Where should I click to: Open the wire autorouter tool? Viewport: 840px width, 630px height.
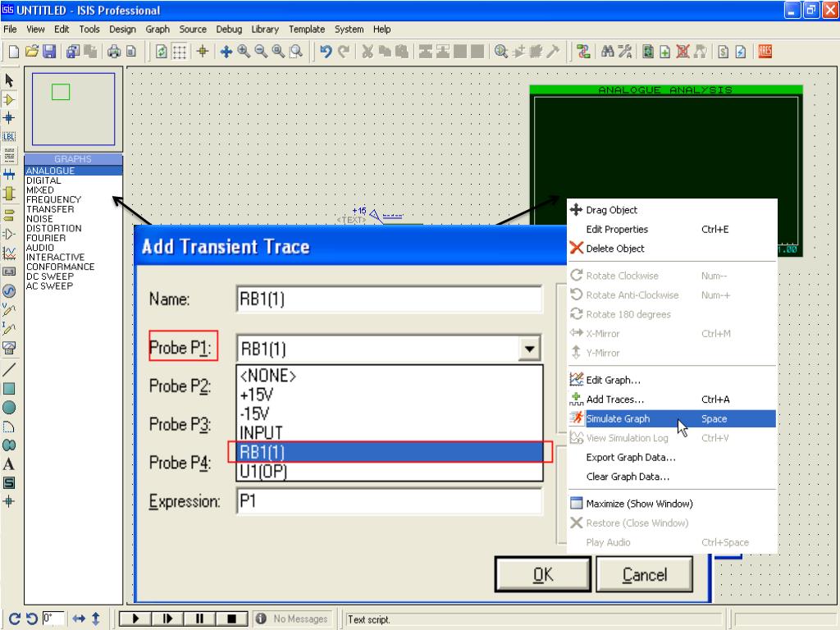coord(583,52)
